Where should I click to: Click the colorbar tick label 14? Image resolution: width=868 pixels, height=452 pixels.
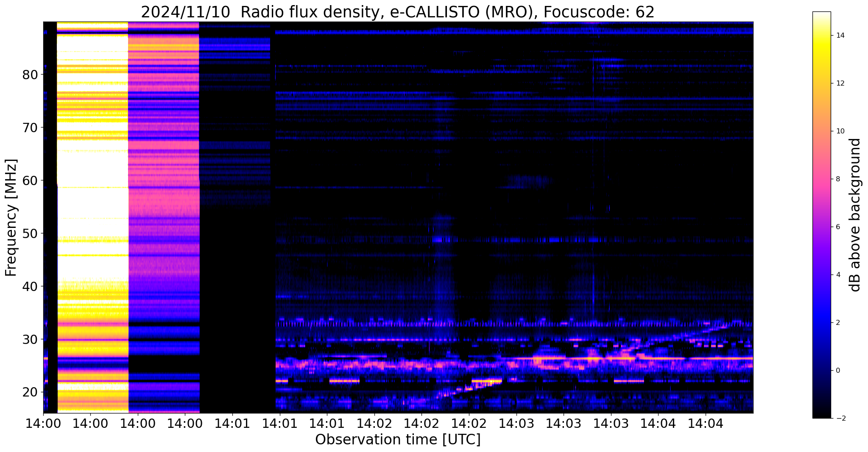839,36
